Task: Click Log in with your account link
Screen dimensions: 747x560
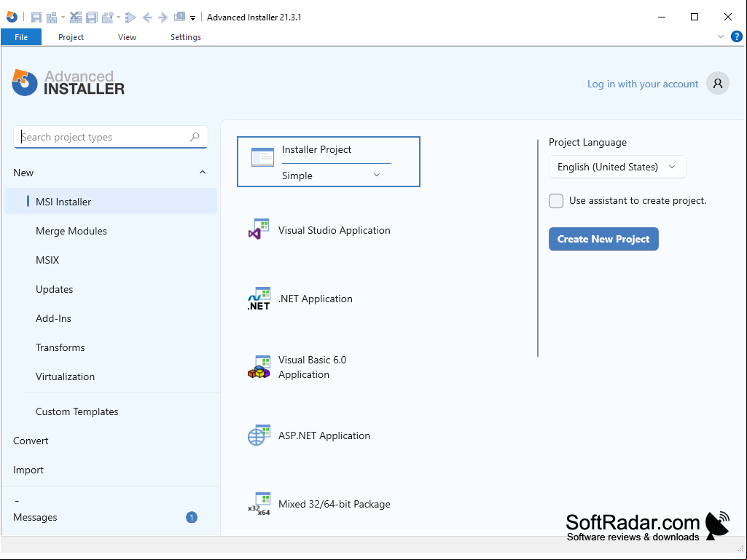Action: [643, 84]
